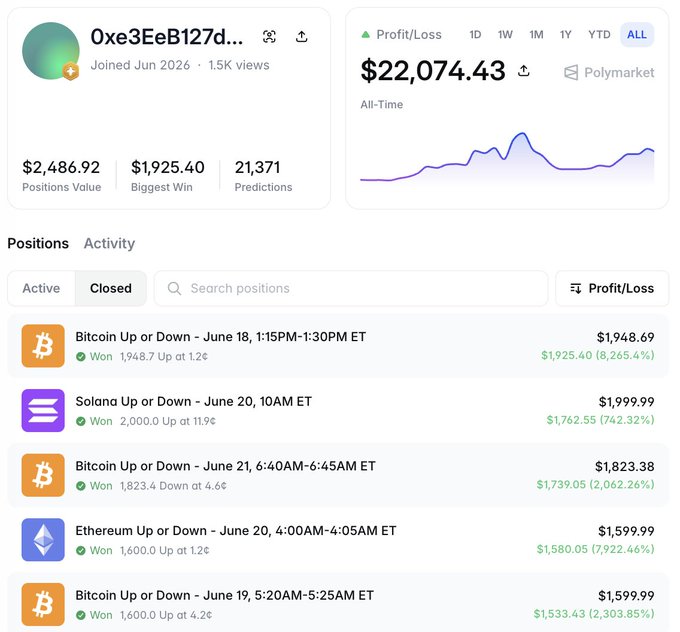Click the $2,486.92 Positions Value

coord(61,167)
